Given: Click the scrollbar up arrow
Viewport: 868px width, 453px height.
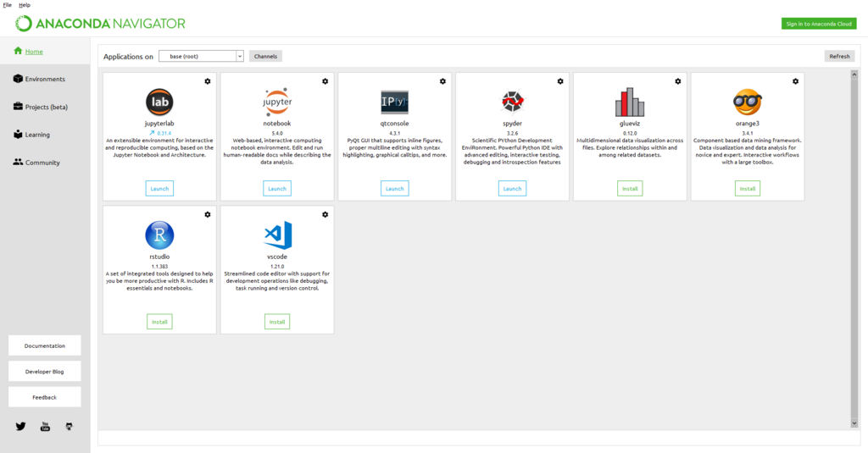Looking at the screenshot, I should [854, 75].
